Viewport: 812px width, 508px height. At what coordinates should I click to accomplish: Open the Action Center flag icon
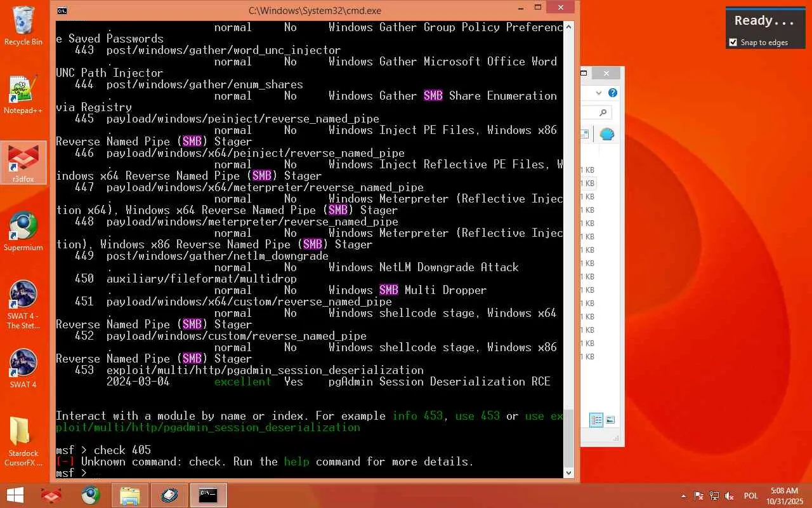[x=699, y=496]
